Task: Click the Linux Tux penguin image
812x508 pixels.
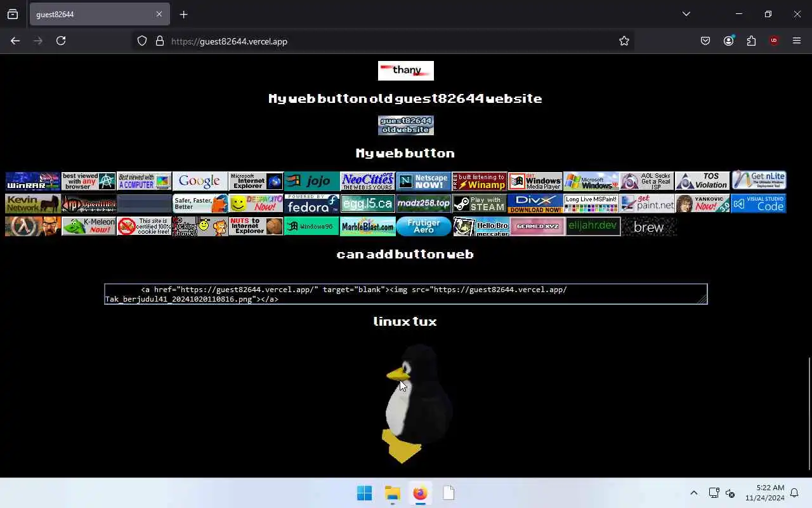Action: tap(417, 404)
